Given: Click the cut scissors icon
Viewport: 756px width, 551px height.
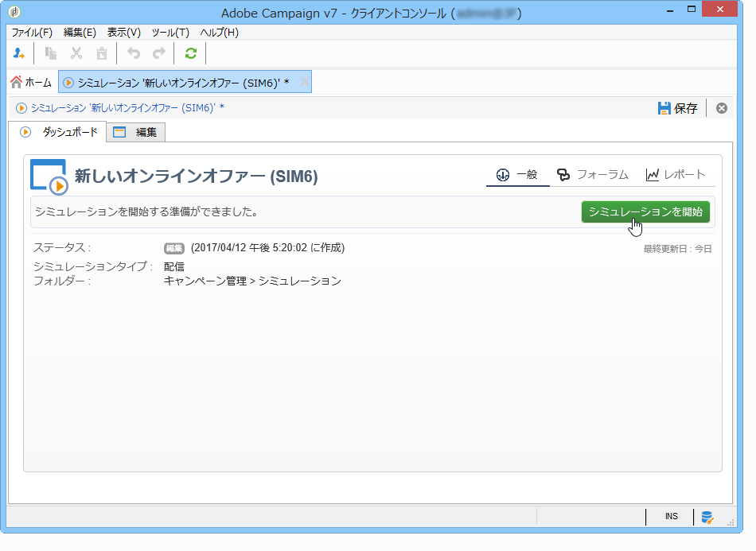Looking at the screenshot, I should [76, 53].
